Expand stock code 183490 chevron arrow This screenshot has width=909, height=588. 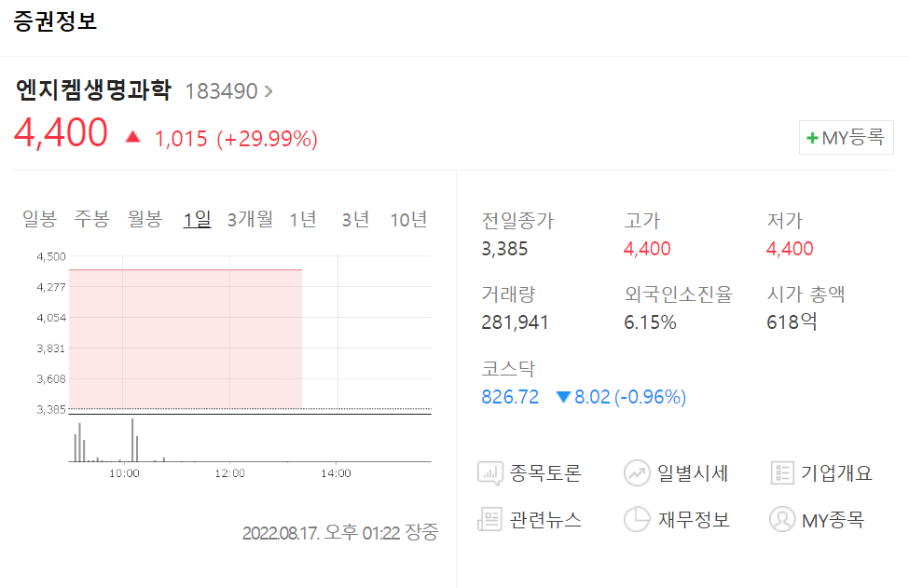[269, 91]
